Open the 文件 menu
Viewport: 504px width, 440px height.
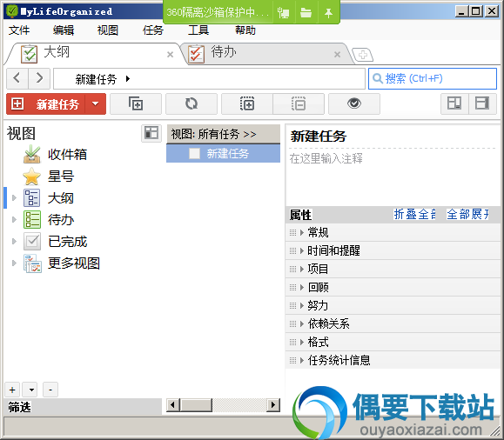(19, 30)
